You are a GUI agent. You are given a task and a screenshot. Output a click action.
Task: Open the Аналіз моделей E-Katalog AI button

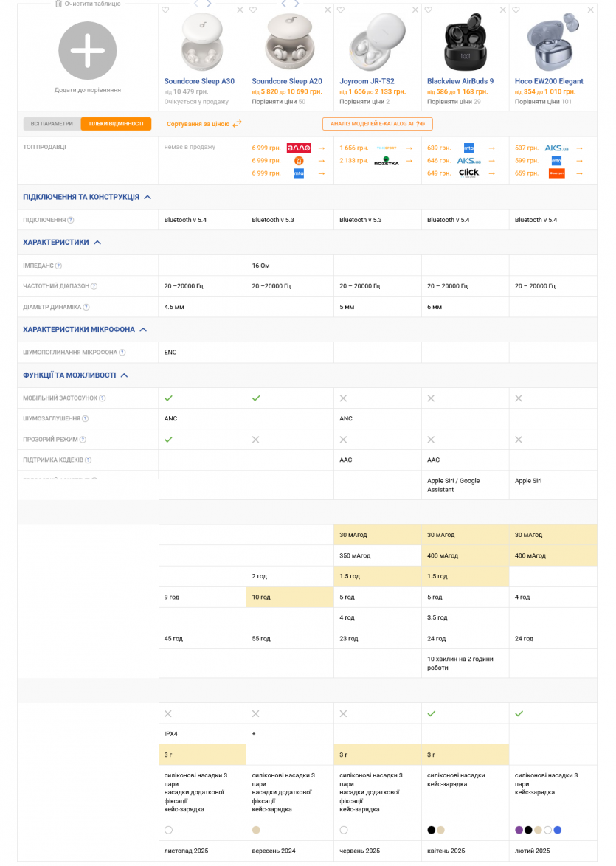coord(377,124)
